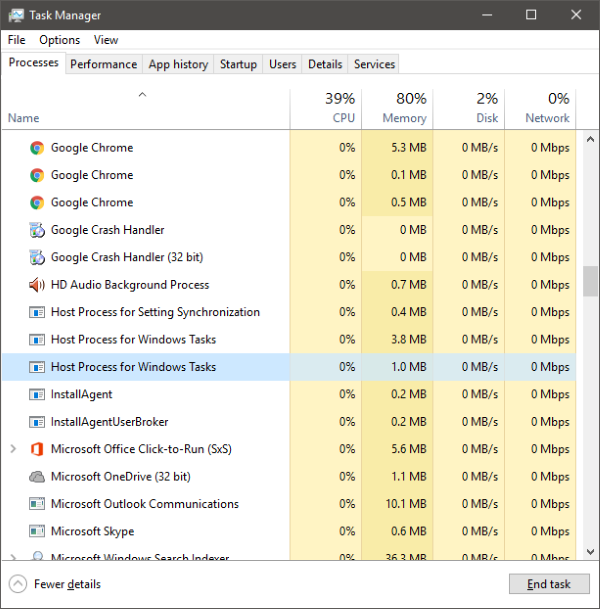This screenshot has width=600, height=609.
Task: Click the sort arrow above the Name column
Action: 143,94
